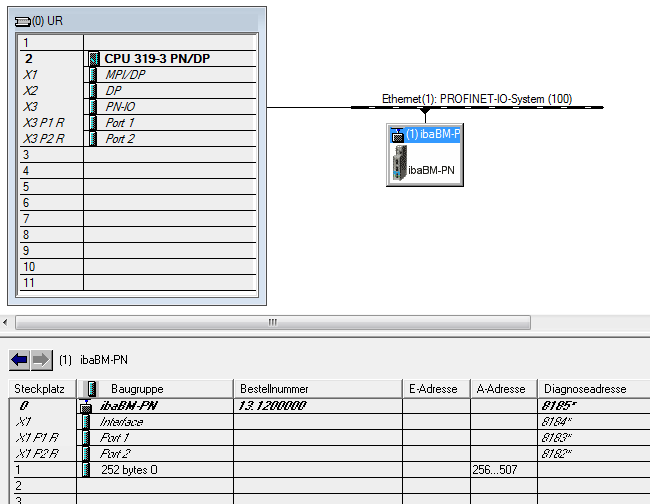Select empty rack slot 4

[138, 170]
